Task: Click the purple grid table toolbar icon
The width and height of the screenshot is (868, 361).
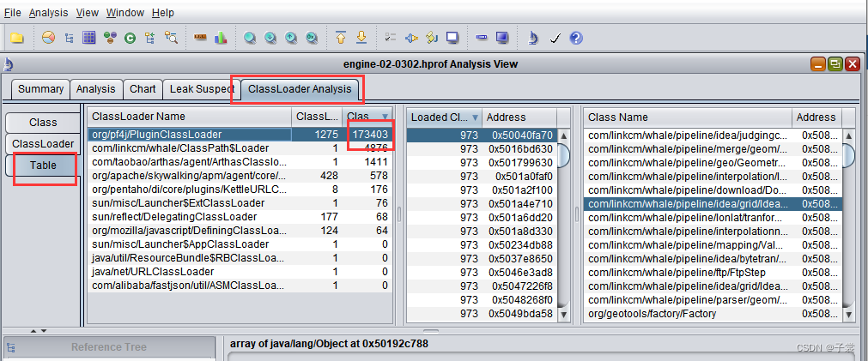Action: (x=89, y=38)
